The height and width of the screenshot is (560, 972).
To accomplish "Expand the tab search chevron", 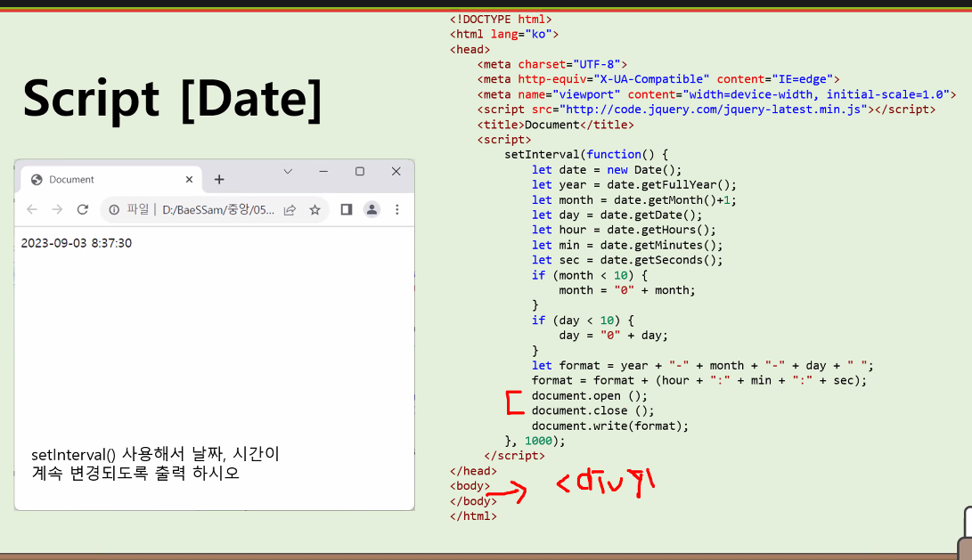I will pos(288,172).
